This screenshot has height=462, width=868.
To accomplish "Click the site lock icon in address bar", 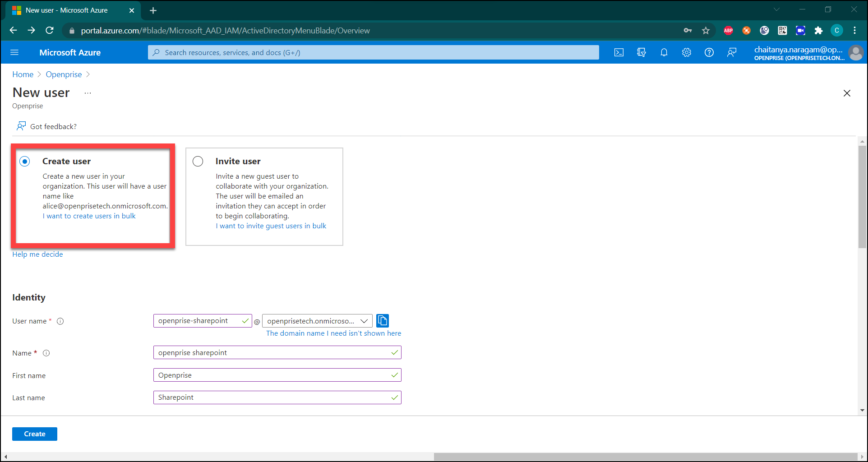I will [x=72, y=31].
